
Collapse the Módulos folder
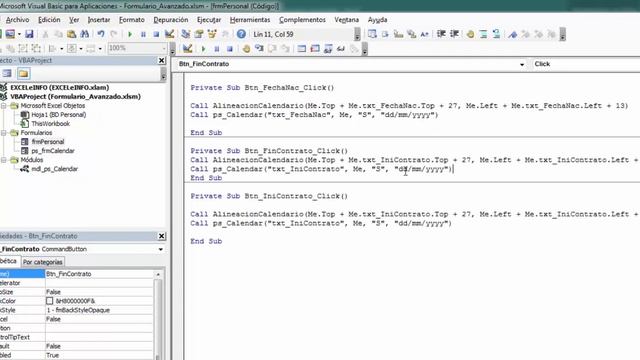point(4,160)
